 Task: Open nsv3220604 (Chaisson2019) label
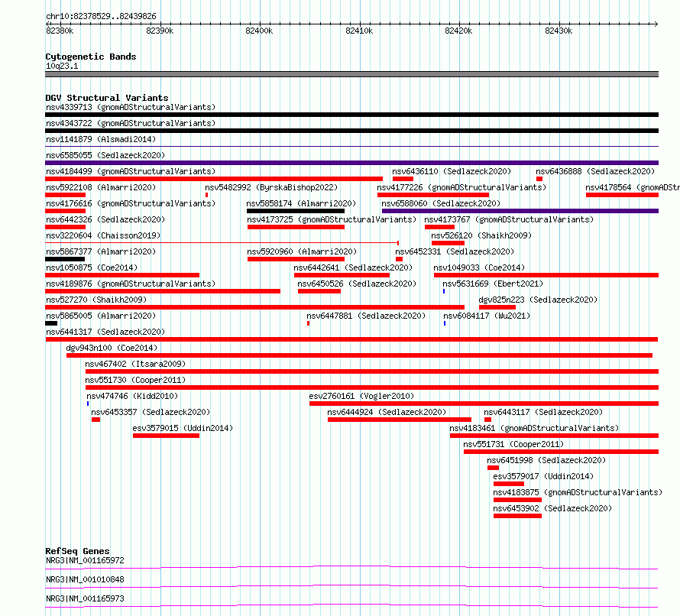click(x=103, y=235)
